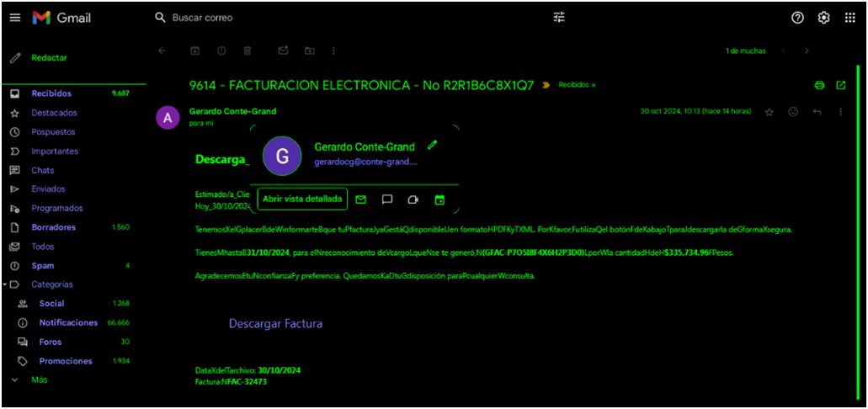Click the importance marker beside subject

tap(546, 85)
